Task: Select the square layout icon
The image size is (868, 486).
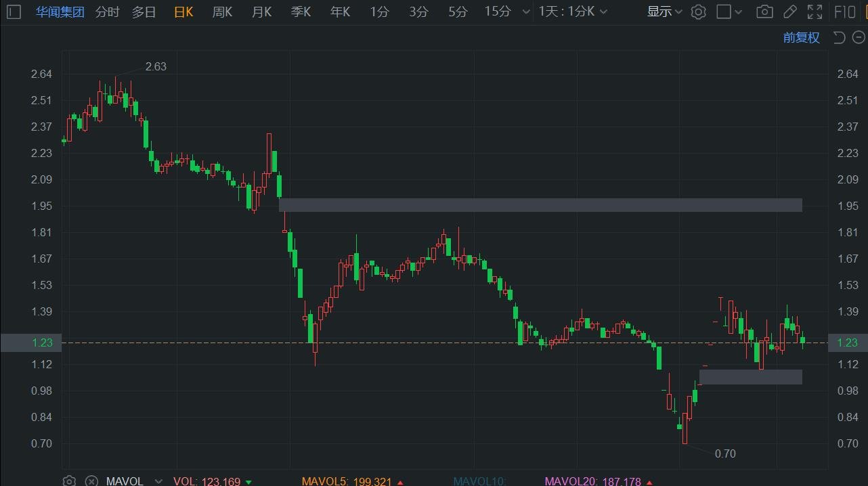Action: (x=724, y=12)
